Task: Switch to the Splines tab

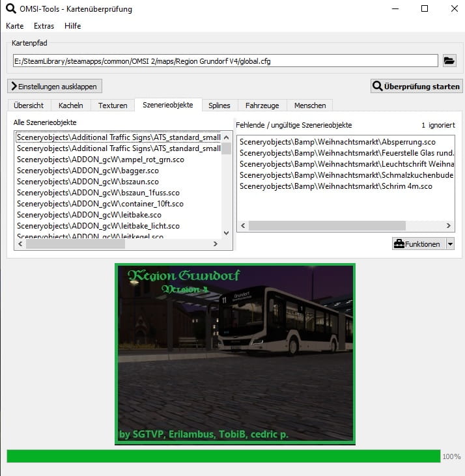Action: (219, 105)
